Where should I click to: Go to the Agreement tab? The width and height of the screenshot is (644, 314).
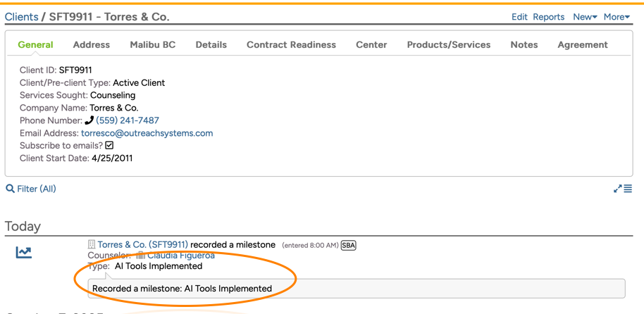point(582,44)
